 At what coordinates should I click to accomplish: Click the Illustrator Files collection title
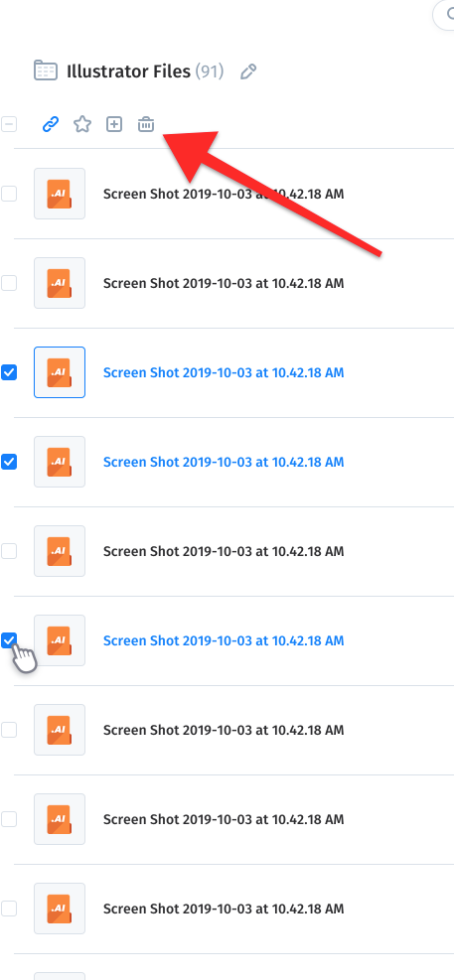pos(128,71)
